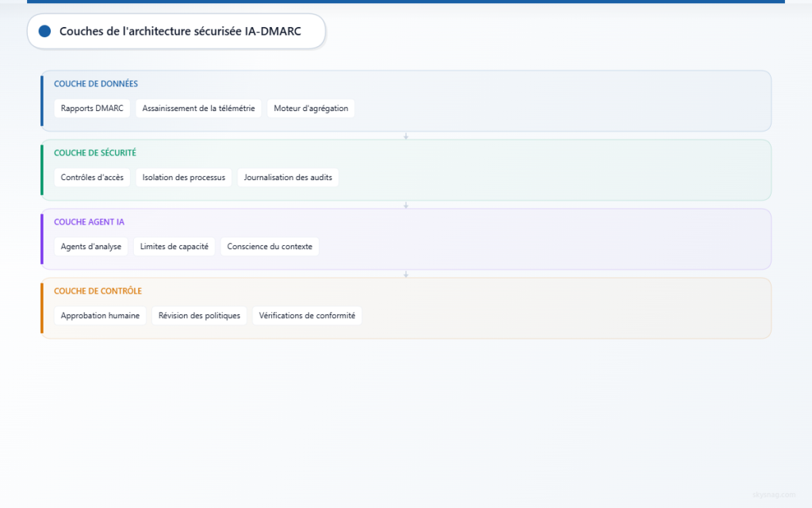Click the Conscience du contexte chip
This screenshot has height=508, width=812.
coord(270,246)
